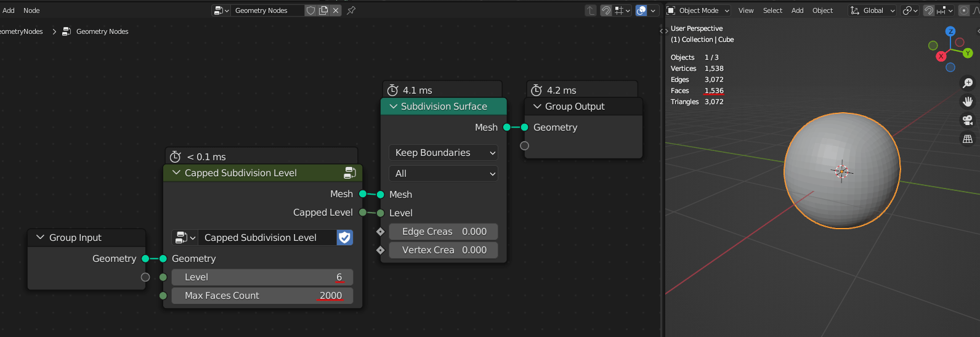Click the Edge Crease value field

[443, 232]
